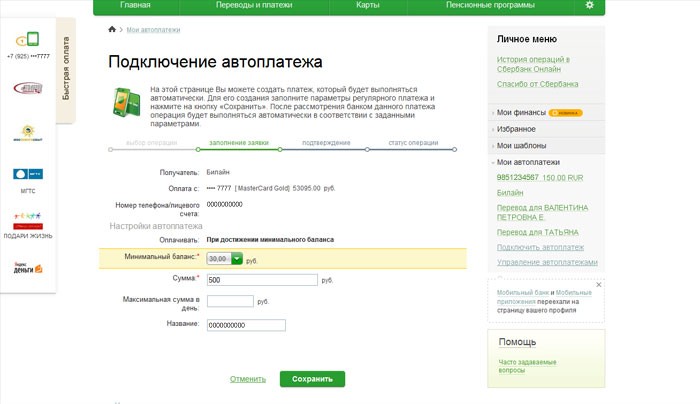Click the статус операции step label
The image size is (700, 404).
click(x=413, y=143)
